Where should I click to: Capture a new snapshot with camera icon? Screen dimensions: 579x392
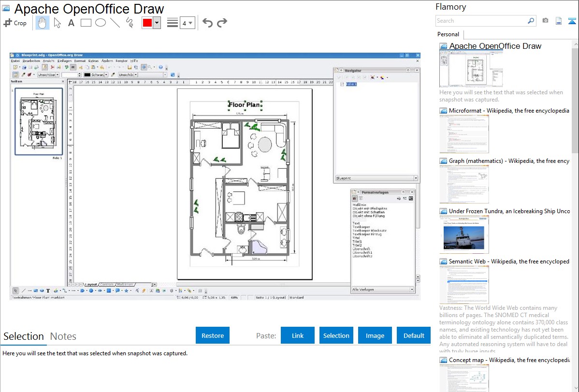[x=545, y=21]
